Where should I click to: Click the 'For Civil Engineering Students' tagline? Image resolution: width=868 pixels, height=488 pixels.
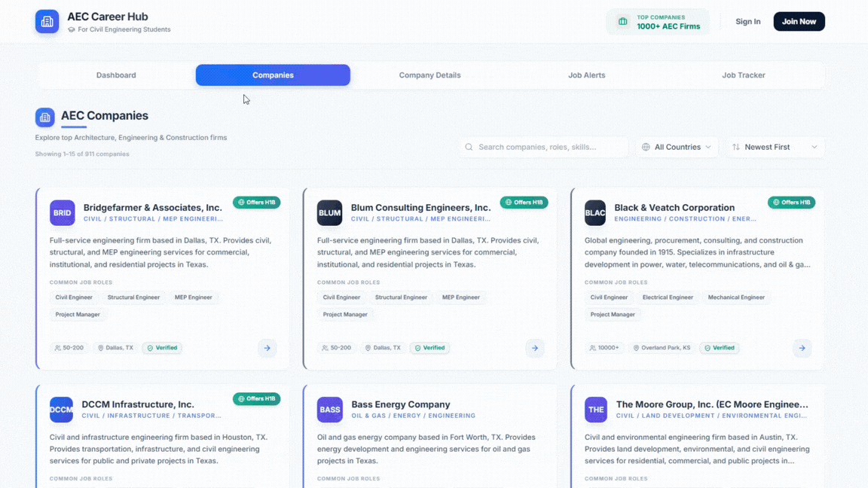click(124, 30)
